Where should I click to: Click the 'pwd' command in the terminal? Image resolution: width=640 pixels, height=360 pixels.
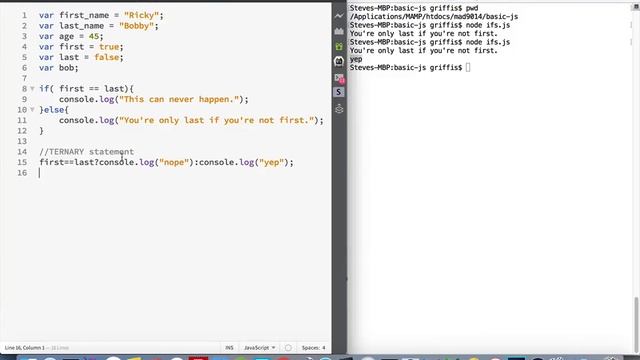tap(472, 8)
